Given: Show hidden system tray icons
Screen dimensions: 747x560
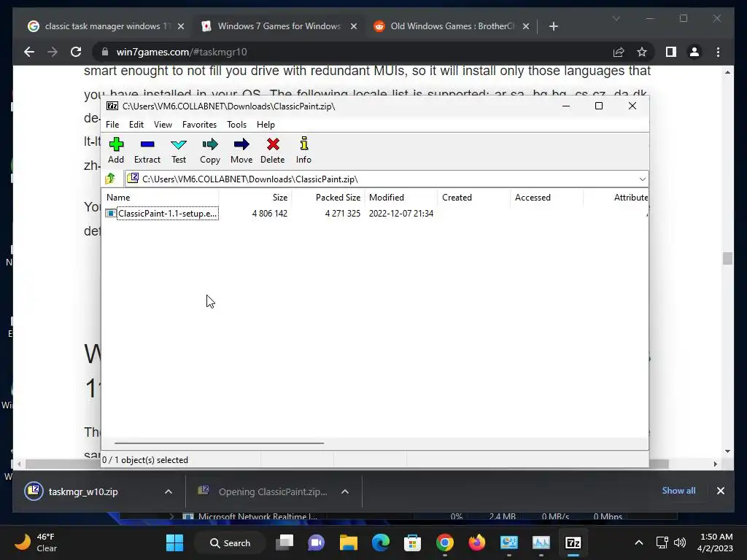Looking at the screenshot, I should pyautogui.click(x=639, y=542).
